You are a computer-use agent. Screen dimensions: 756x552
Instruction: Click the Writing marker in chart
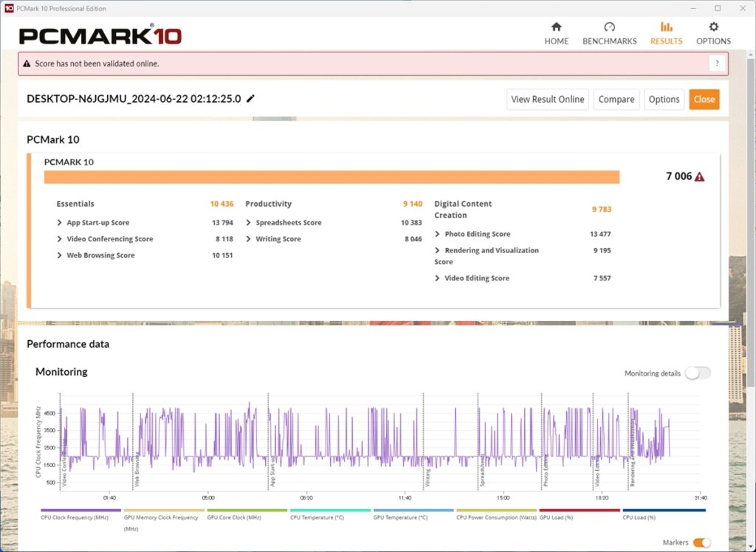click(x=427, y=477)
